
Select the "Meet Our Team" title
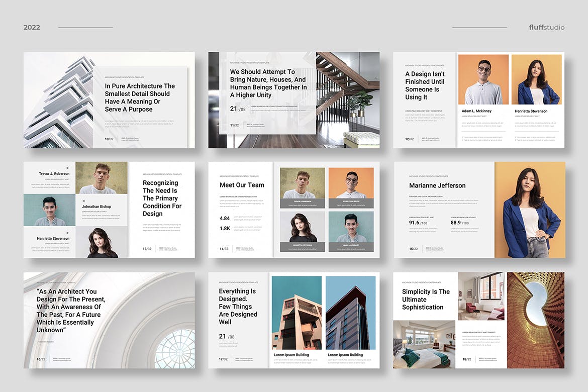click(x=242, y=185)
